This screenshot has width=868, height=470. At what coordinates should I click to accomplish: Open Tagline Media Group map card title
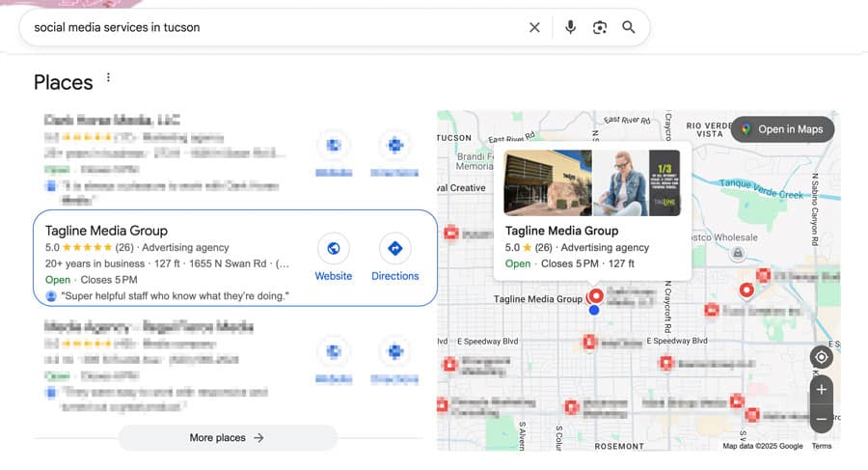point(562,231)
